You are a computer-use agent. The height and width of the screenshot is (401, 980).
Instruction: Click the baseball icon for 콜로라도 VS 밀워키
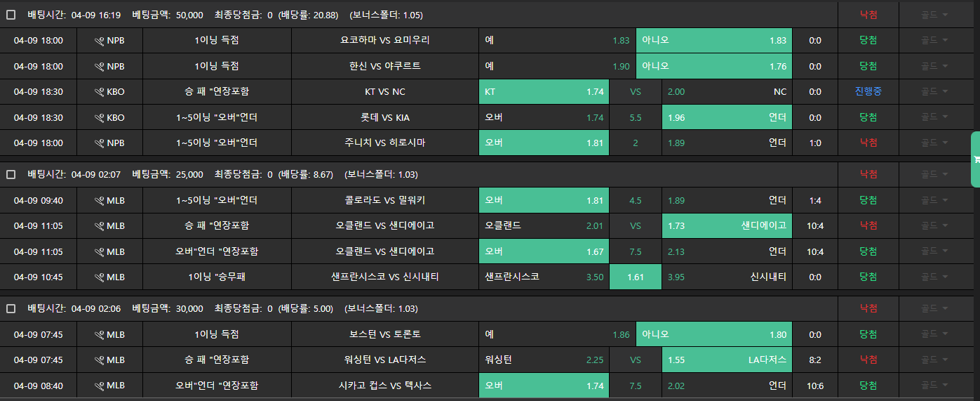point(99,200)
